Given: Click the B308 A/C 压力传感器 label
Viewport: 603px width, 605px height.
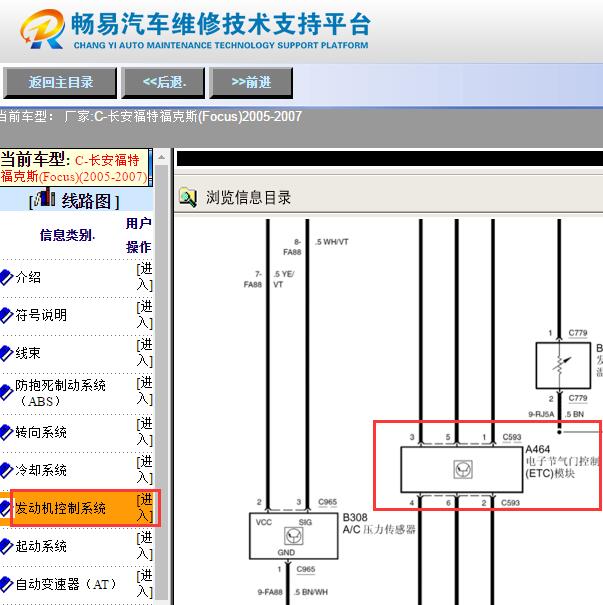Looking at the screenshot, I should click(379, 524).
